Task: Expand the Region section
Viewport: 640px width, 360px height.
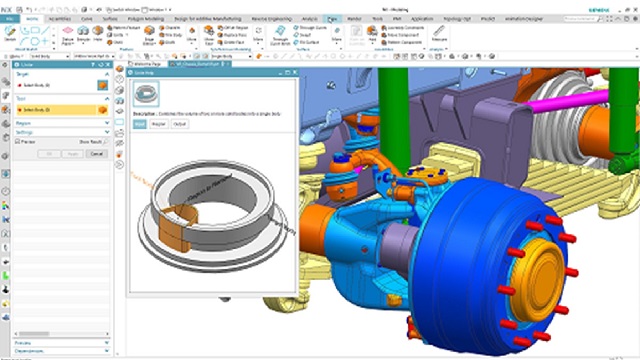Action: pos(62,123)
